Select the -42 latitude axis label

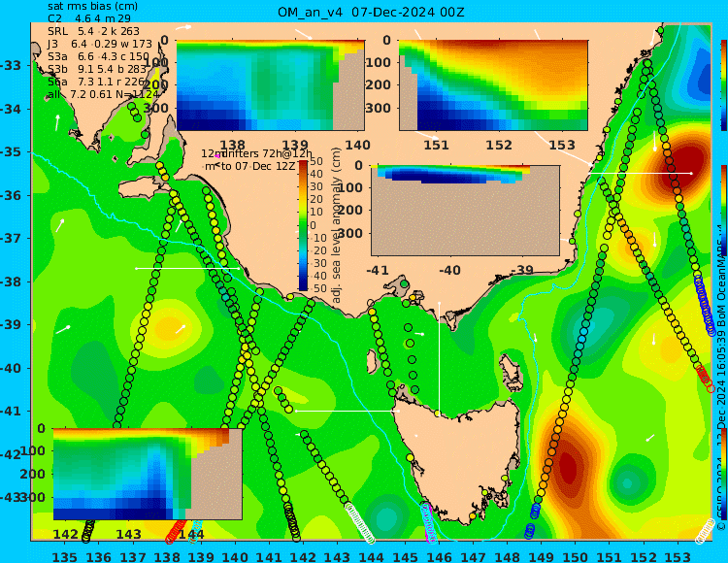(10, 454)
